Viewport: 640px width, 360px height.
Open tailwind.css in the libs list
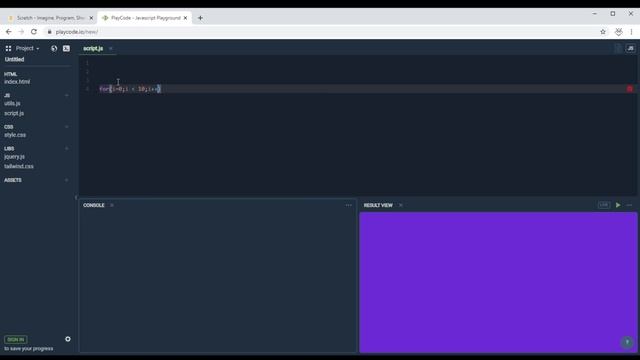[x=19, y=166]
